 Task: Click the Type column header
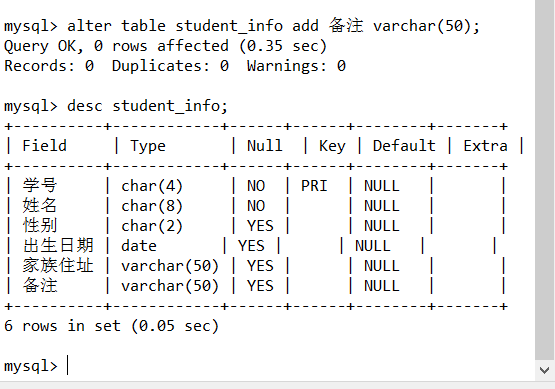click(x=148, y=147)
